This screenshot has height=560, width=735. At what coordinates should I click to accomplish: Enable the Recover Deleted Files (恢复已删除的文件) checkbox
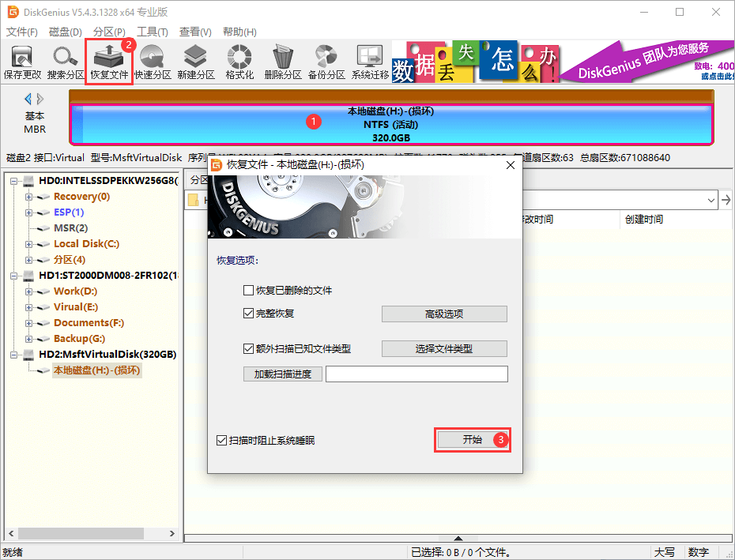pos(248,291)
